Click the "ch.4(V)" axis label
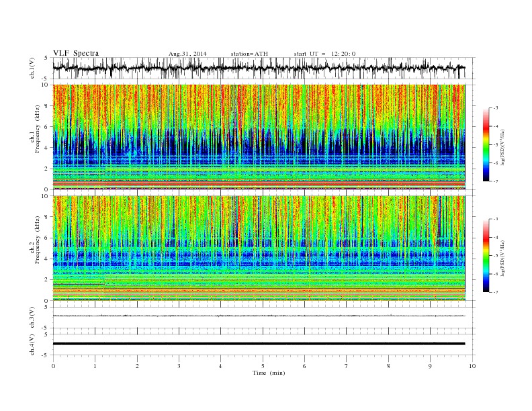This screenshot has height=411, width=532. (32, 345)
